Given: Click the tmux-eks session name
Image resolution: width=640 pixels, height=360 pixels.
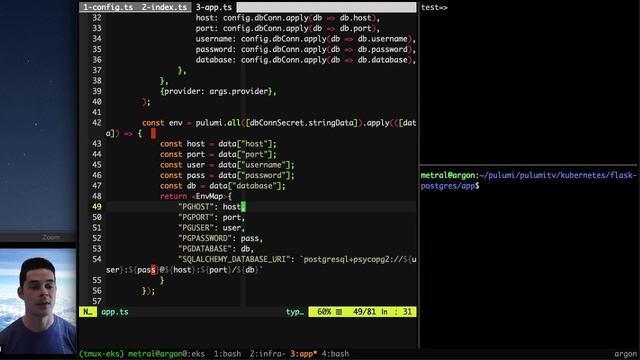Looking at the screenshot, I should tap(101, 353).
